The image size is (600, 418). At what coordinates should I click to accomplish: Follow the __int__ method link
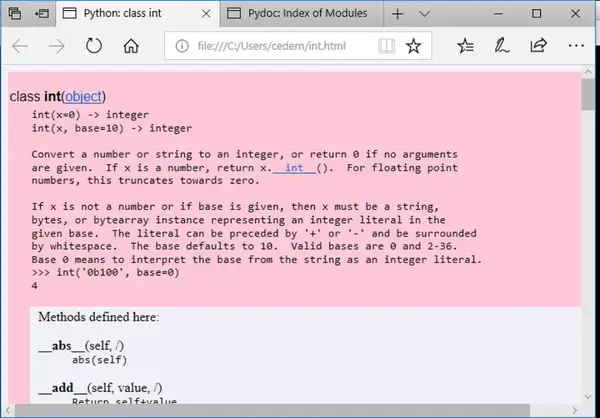click(294, 168)
